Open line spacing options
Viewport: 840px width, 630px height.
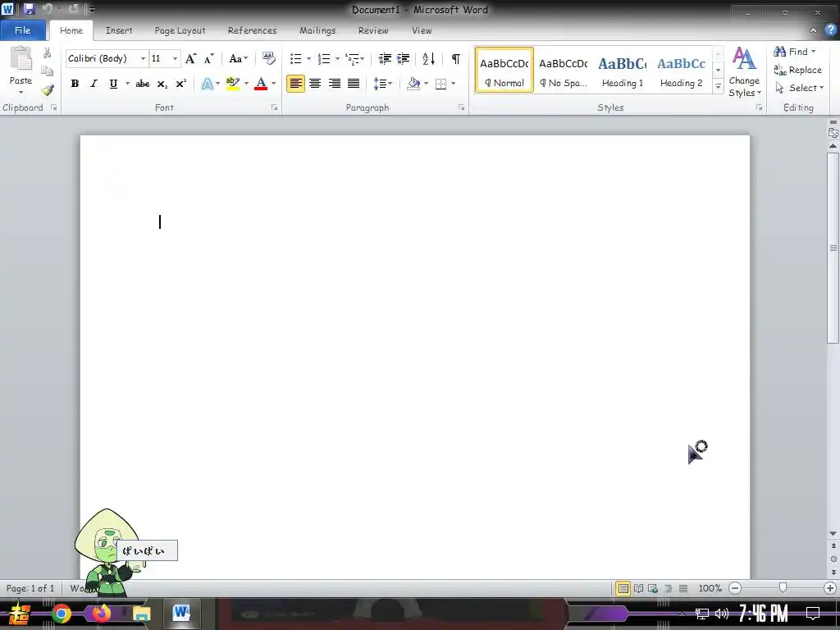click(380, 84)
